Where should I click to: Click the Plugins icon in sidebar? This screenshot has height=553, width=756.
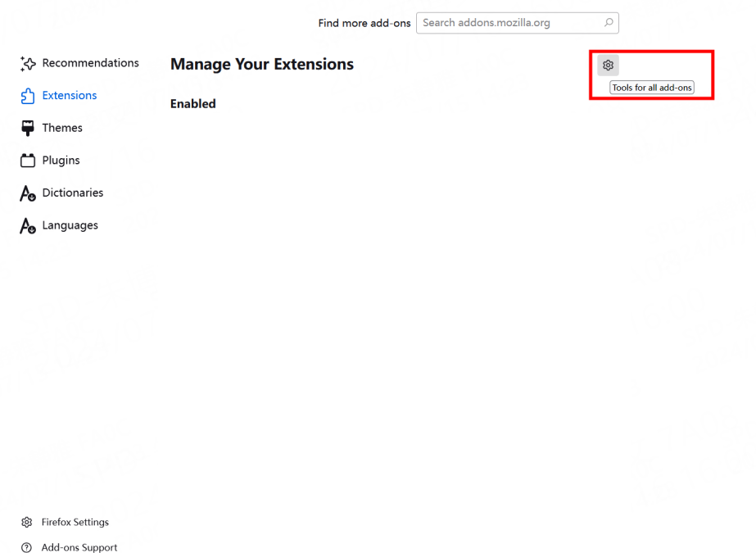tap(28, 161)
